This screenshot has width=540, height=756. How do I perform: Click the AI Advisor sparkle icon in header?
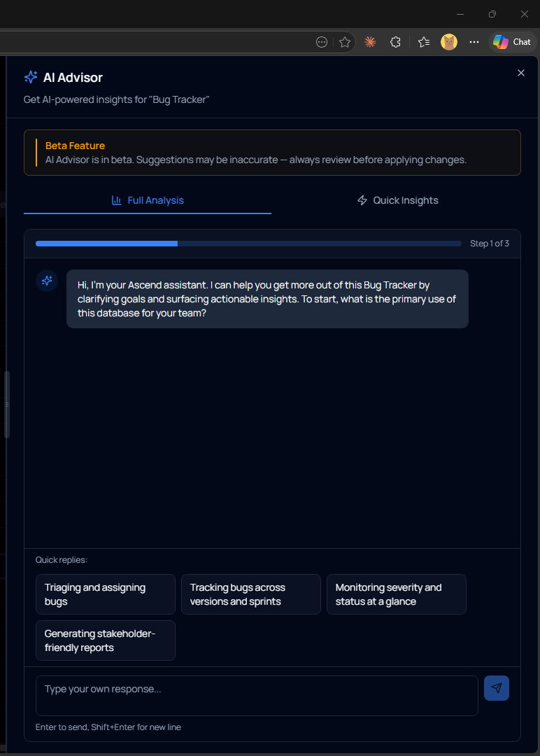[30, 77]
